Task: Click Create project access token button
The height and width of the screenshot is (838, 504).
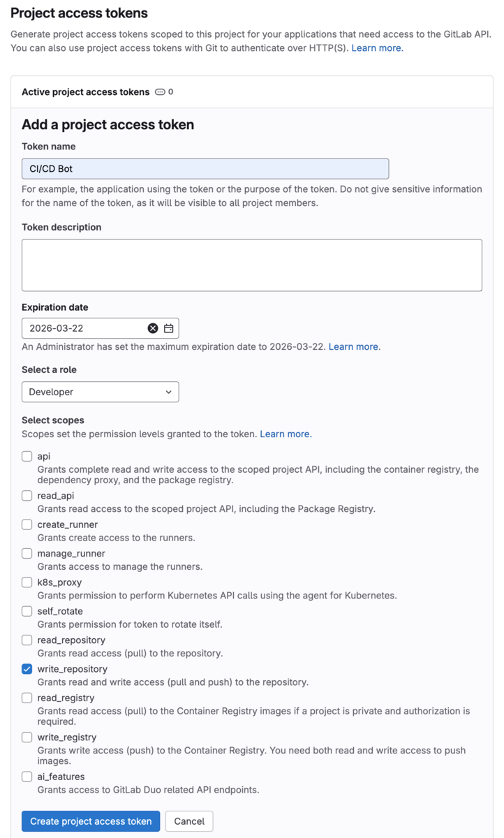Action: tap(91, 821)
